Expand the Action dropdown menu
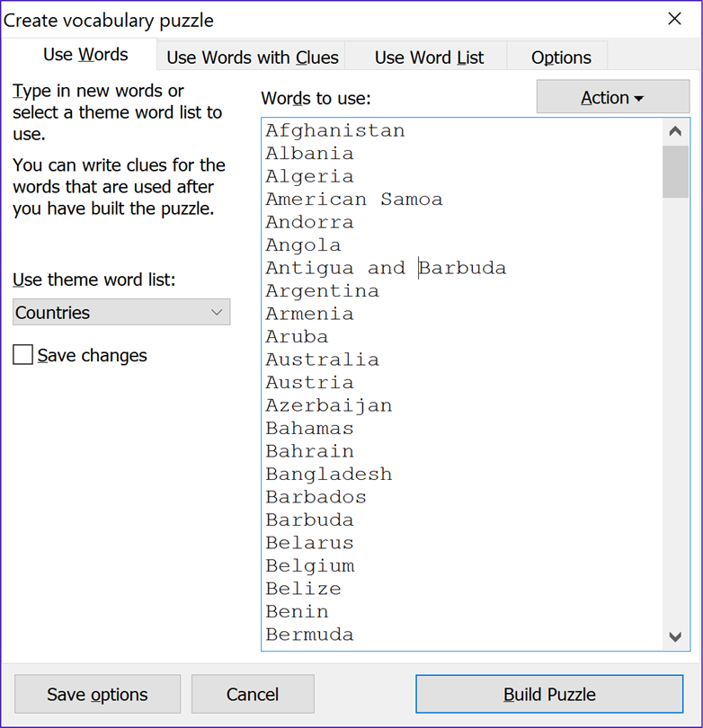Viewport: 703px width, 728px height. 612,98
